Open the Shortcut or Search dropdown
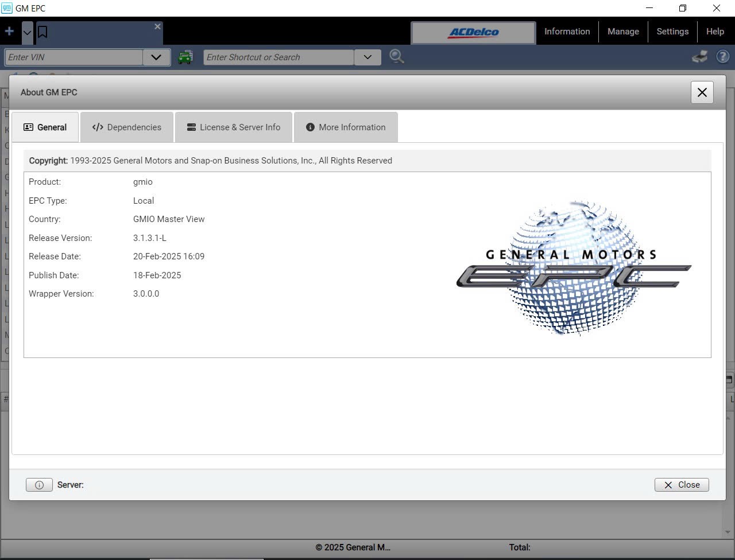The width and height of the screenshot is (735, 560). click(x=367, y=57)
